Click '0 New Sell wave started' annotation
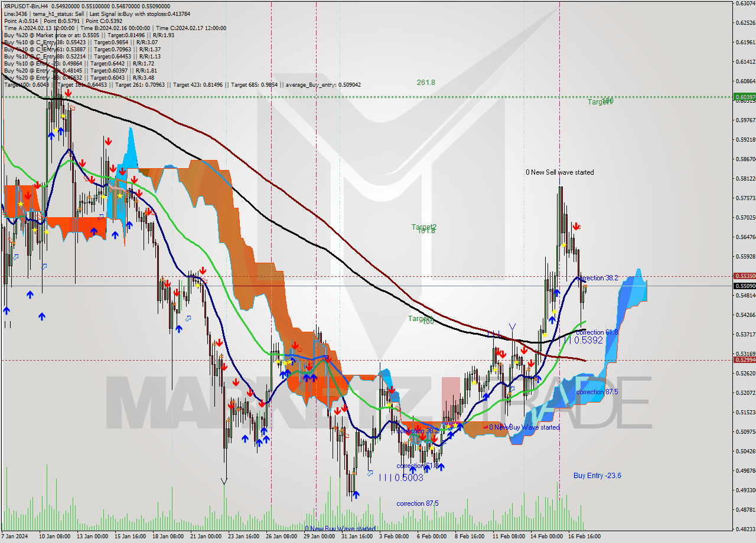The height and width of the screenshot is (543, 756). tap(560, 172)
